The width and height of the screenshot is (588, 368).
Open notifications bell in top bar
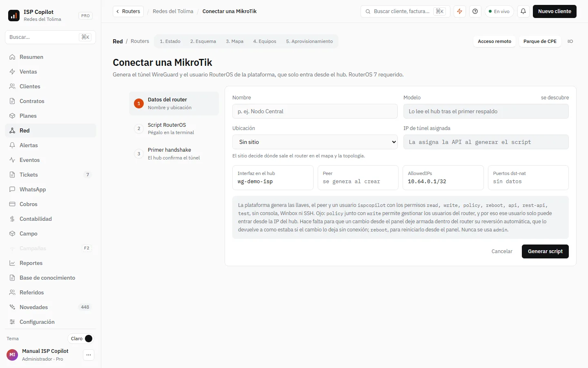(x=523, y=11)
